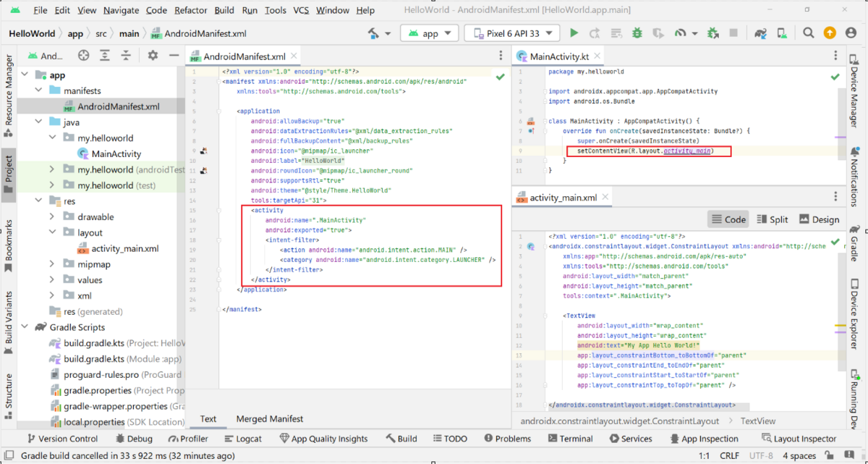The height and width of the screenshot is (464, 868).
Task: Toggle the Structure tool window
Action: [x=8, y=395]
